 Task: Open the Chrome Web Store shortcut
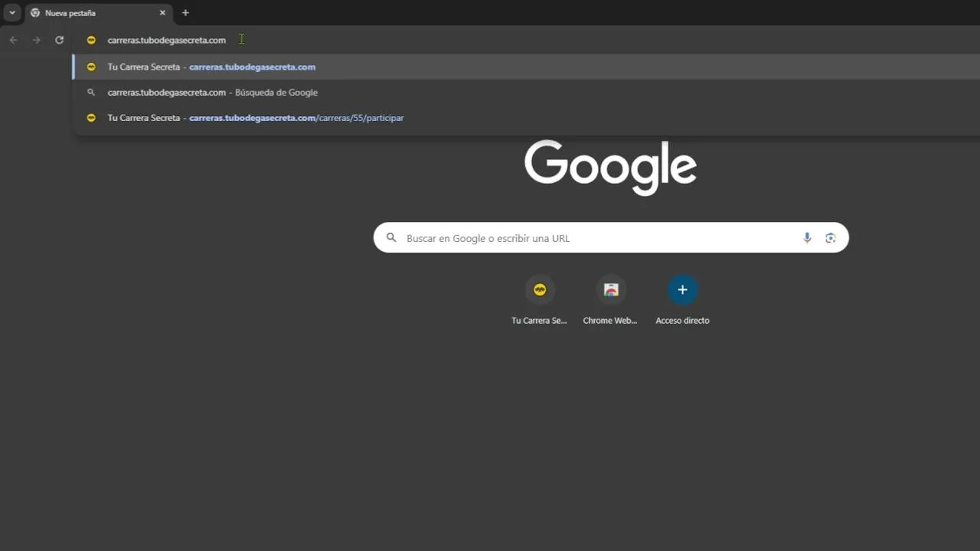click(611, 289)
